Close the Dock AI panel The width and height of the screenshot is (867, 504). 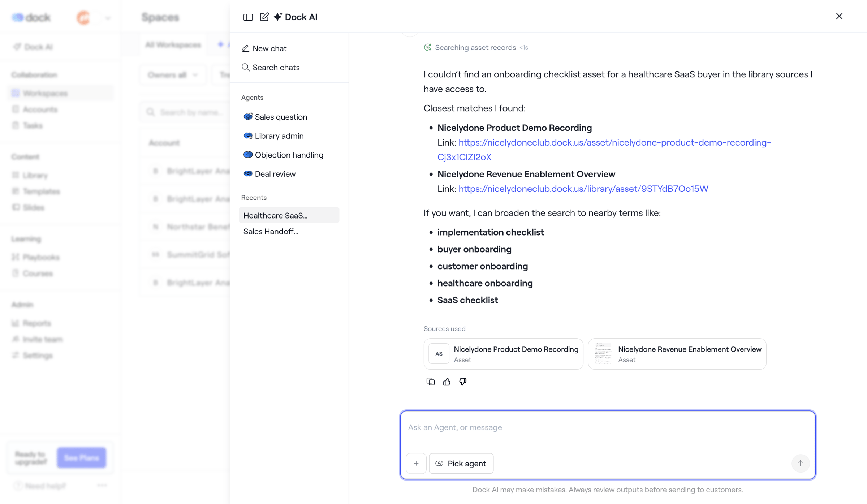pos(839,16)
